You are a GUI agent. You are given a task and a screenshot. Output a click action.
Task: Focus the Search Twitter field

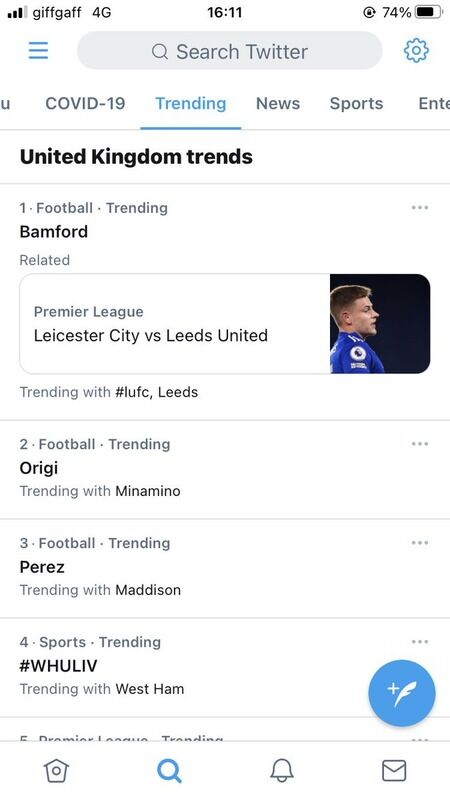pos(229,51)
